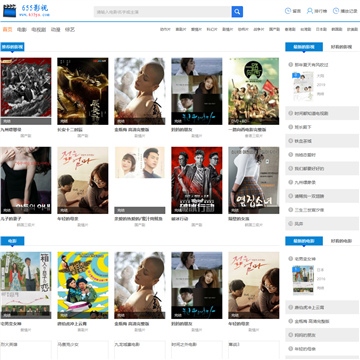The image size is (360, 360).
Task: Open the 喜剧片 genre link
Action: click(181, 29)
